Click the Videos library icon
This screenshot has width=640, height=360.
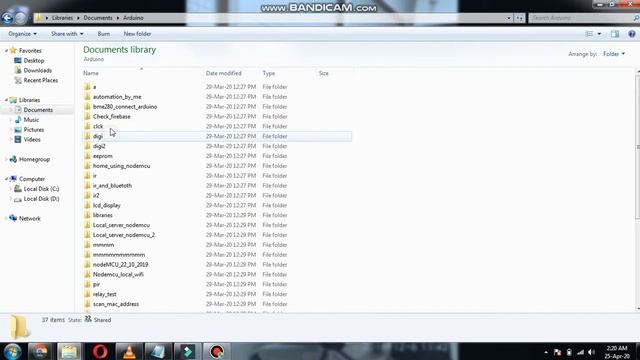tap(18, 139)
